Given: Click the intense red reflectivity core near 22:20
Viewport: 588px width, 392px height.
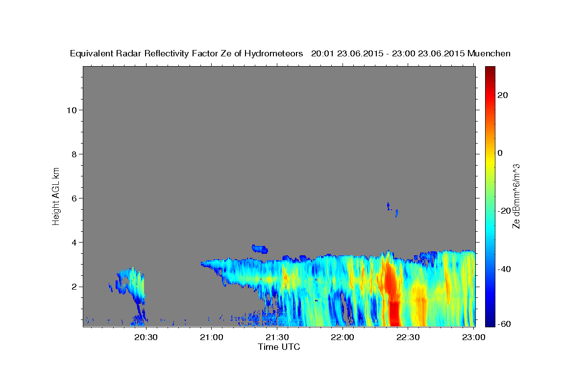Looking at the screenshot, I should 392,294.
